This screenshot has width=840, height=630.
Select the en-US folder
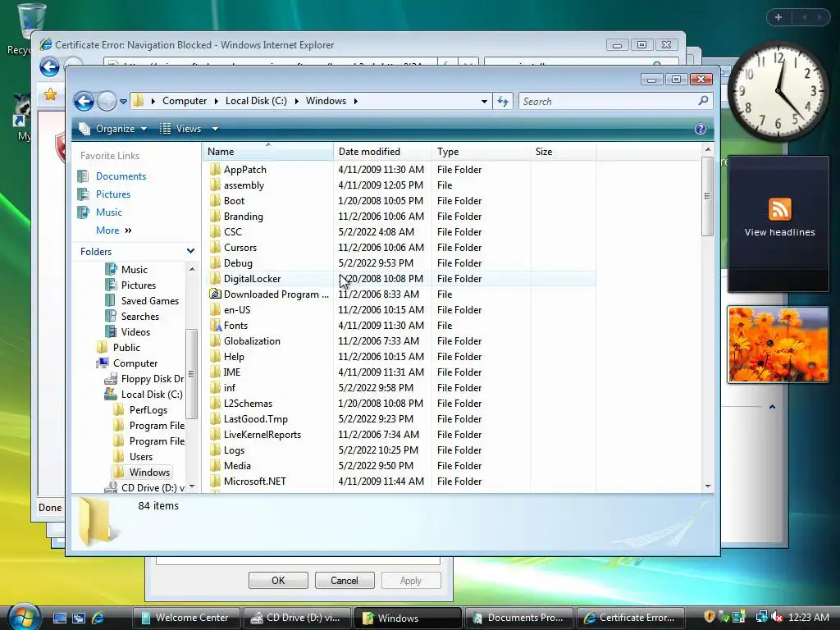[237, 309]
